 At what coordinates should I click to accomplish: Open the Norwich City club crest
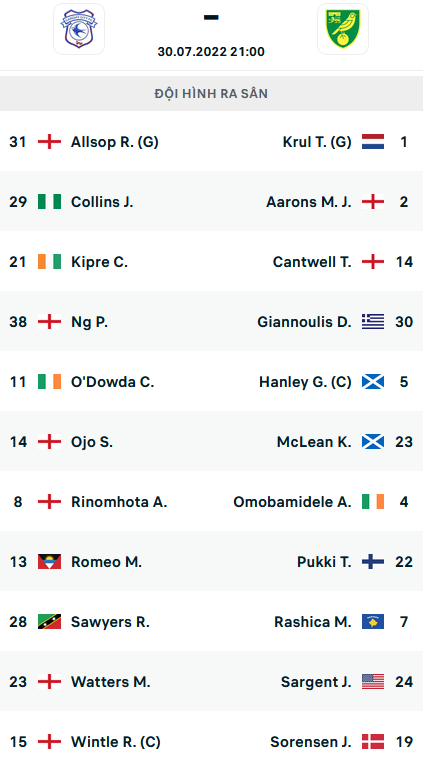point(343,29)
